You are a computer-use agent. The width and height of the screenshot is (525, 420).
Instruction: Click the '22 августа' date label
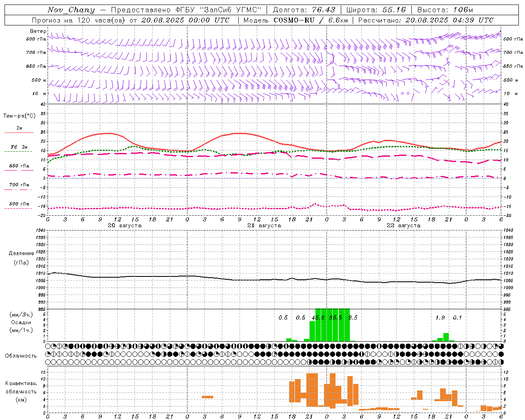(404, 226)
